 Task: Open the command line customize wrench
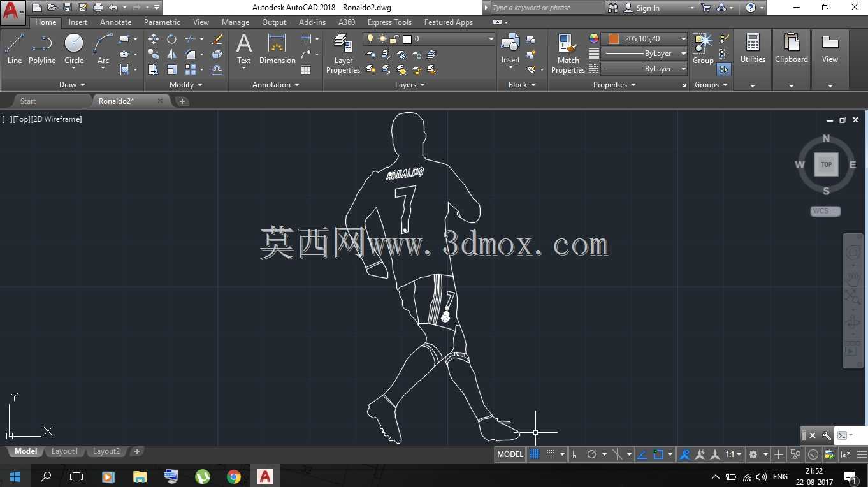point(827,436)
